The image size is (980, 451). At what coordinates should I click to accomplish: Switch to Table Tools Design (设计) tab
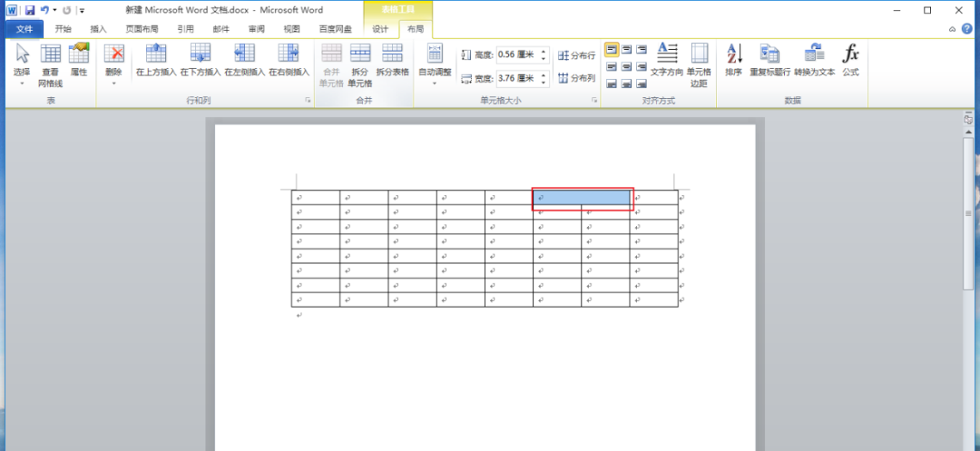point(380,29)
